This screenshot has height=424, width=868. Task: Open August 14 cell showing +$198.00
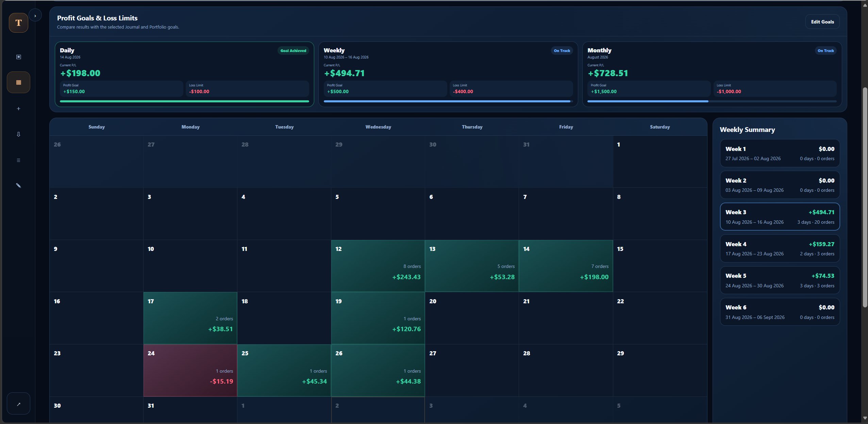tap(566, 266)
